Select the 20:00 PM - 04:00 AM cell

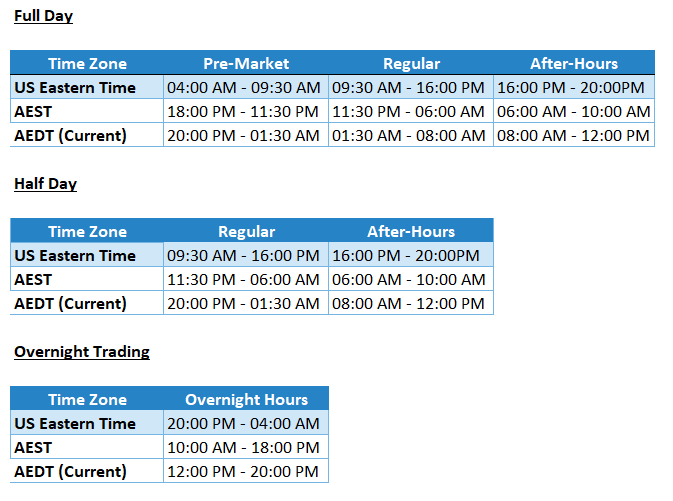(x=244, y=423)
